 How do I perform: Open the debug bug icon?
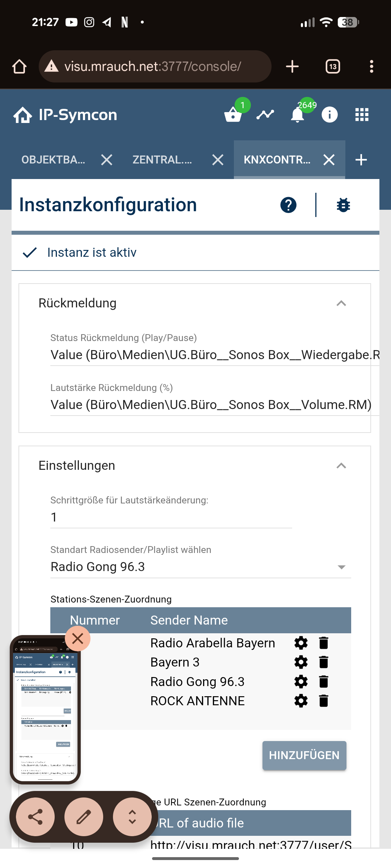pyautogui.click(x=343, y=205)
